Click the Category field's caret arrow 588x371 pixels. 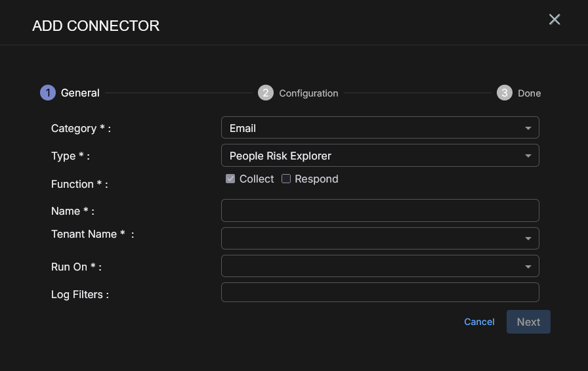[x=528, y=128]
